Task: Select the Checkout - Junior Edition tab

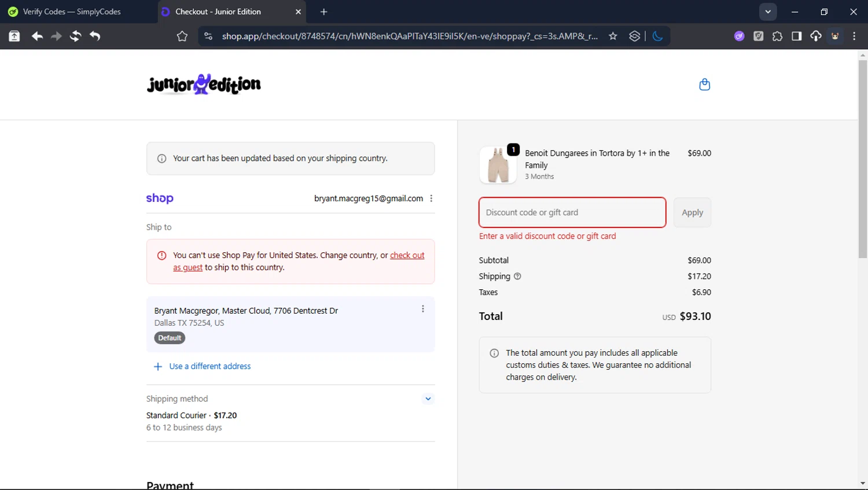Action: [x=231, y=12]
